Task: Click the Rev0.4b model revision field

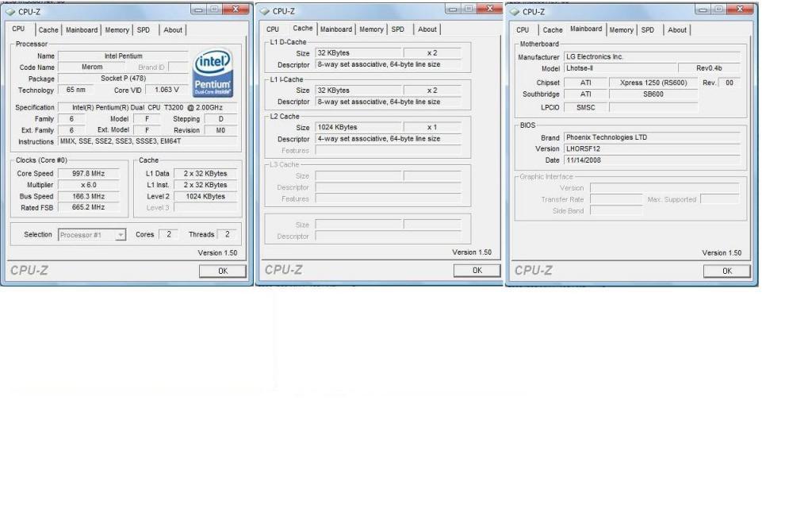Action: tap(709, 68)
